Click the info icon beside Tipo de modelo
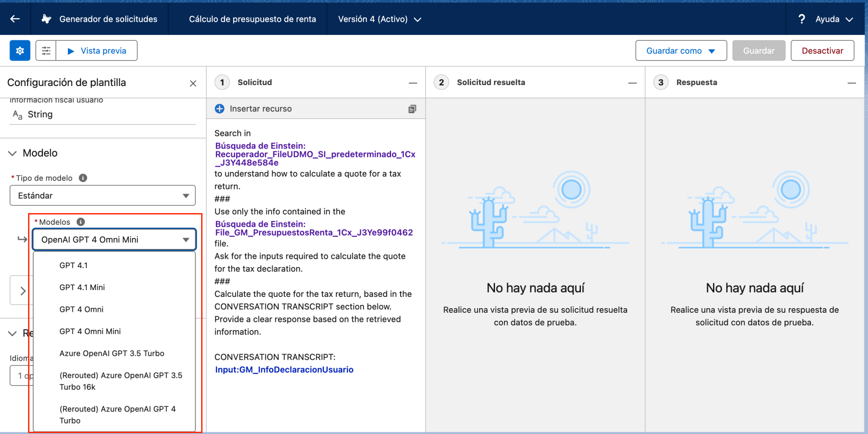 83,178
